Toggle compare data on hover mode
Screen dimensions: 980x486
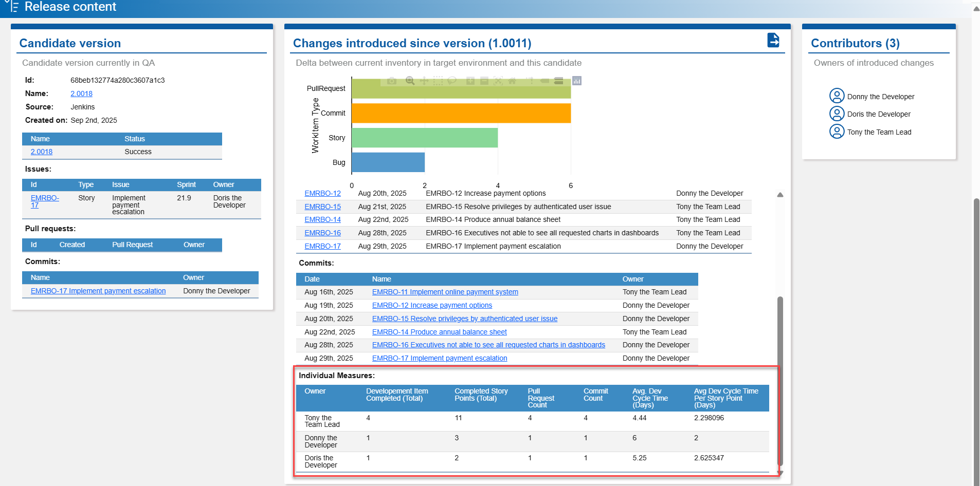coord(558,81)
